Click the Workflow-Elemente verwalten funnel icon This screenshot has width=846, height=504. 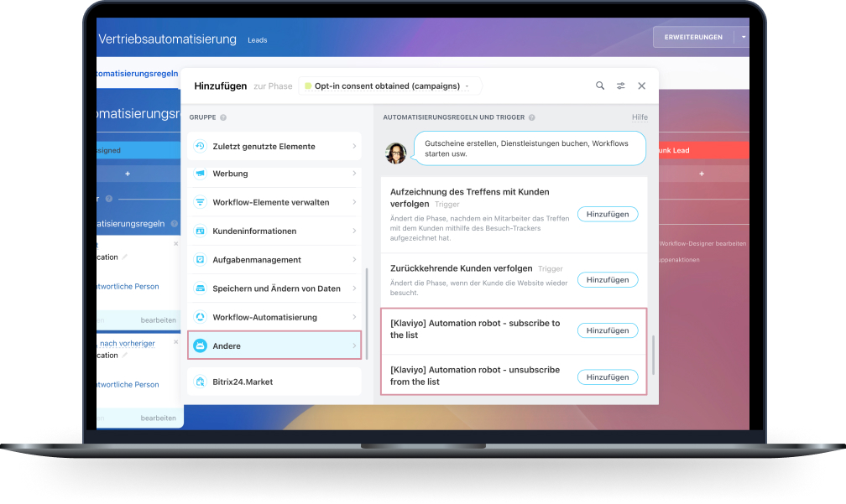point(201,202)
